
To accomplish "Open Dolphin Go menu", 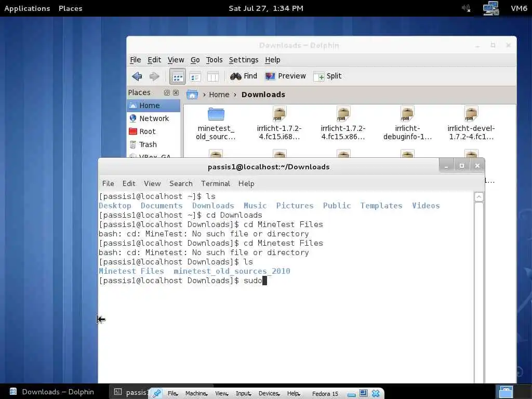I will pos(195,60).
